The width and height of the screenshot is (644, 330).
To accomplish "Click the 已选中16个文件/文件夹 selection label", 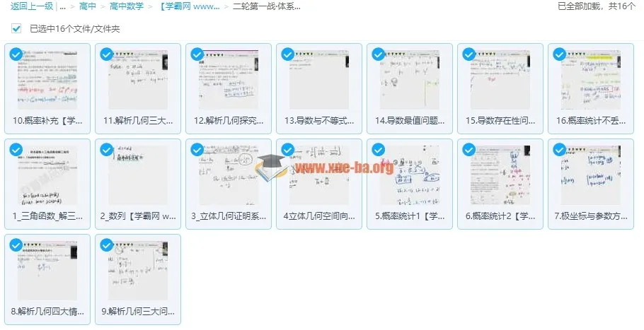I will pos(75,29).
